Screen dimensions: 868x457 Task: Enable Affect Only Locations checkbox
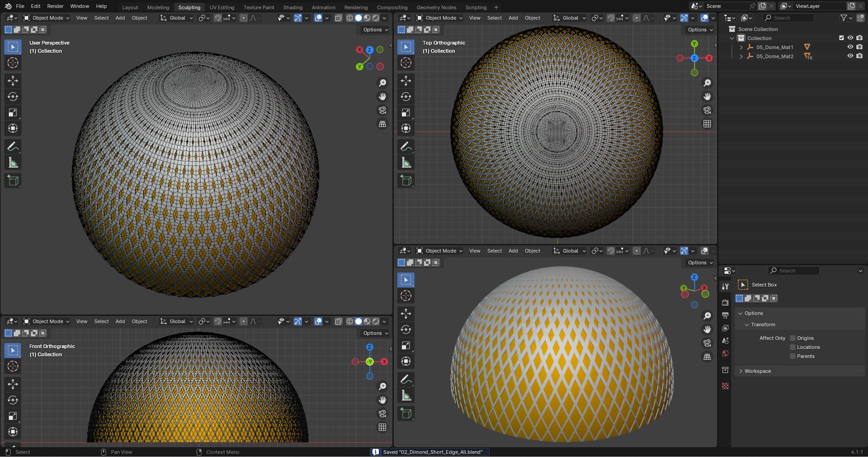tap(793, 347)
